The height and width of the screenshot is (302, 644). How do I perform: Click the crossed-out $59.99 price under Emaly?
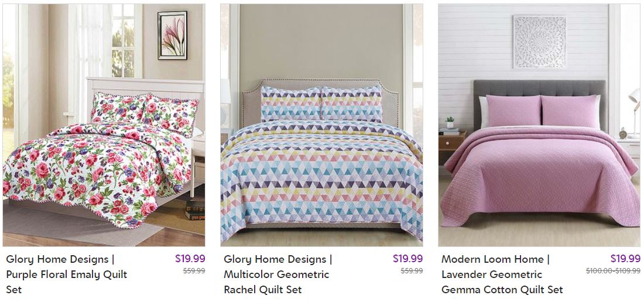pyautogui.click(x=194, y=271)
